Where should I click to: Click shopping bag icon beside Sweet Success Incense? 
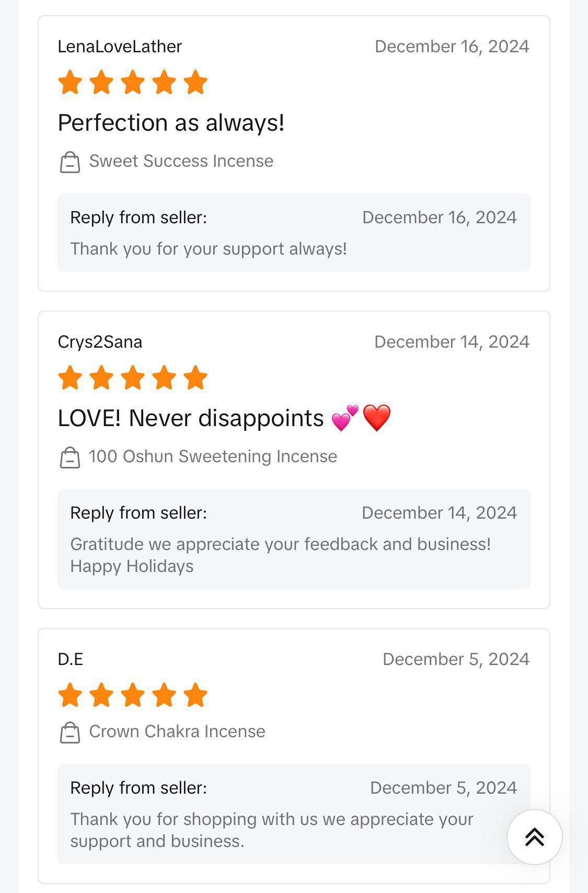pyautogui.click(x=70, y=162)
